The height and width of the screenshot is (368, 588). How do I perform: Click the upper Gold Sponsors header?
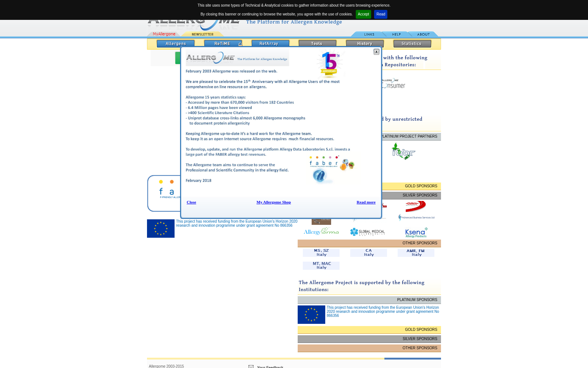pyautogui.click(x=411, y=186)
